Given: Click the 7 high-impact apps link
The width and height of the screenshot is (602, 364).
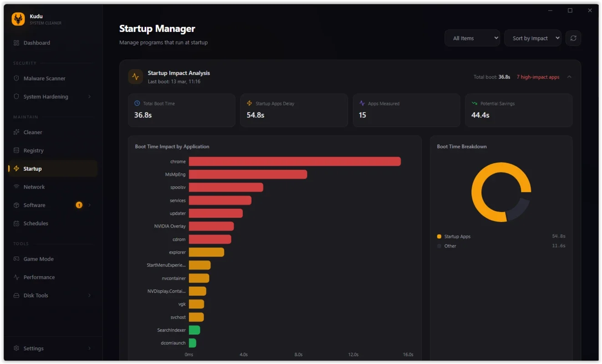Looking at the screenshot, I should (x=538, y=77).
